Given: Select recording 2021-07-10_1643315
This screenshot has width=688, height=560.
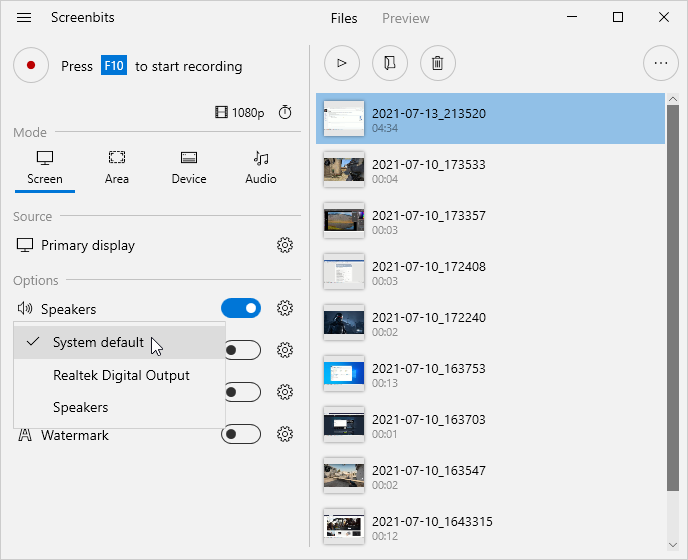Looking at the screenshot, I should tap(490, 525).
